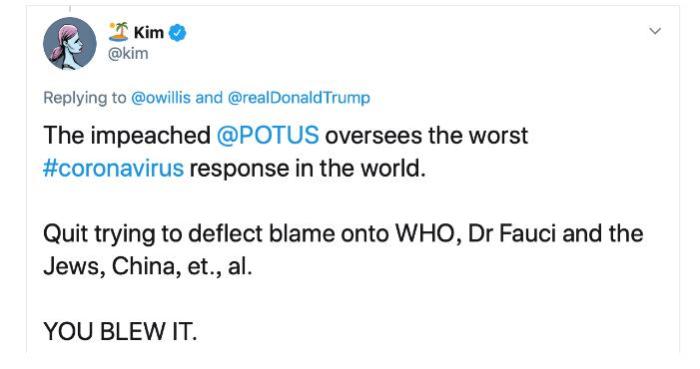Expand the tweet options chevron menu
Image resolution: width=700 pixels, height=369 pixels.
tap(654, 31)
